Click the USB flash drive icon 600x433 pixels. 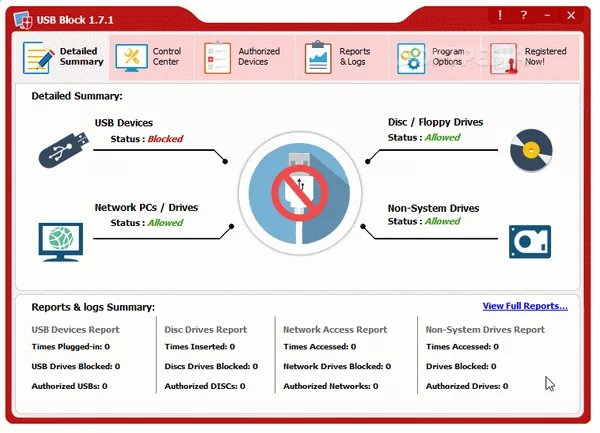pyautogui.click(x=64, y=150)
